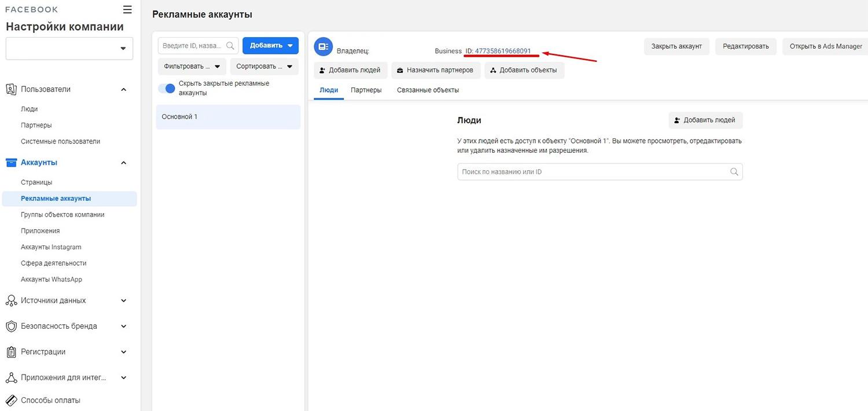Viewport: 868px width, 411px height.
Task: Click the blue ad account icon near Владелец
Action: (323, 47)
